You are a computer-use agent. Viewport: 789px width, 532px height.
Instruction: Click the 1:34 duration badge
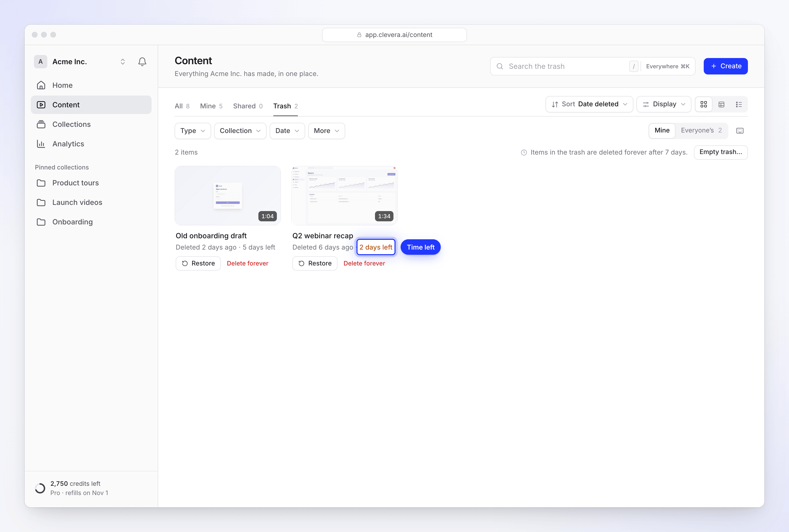(x=384, y=216)
